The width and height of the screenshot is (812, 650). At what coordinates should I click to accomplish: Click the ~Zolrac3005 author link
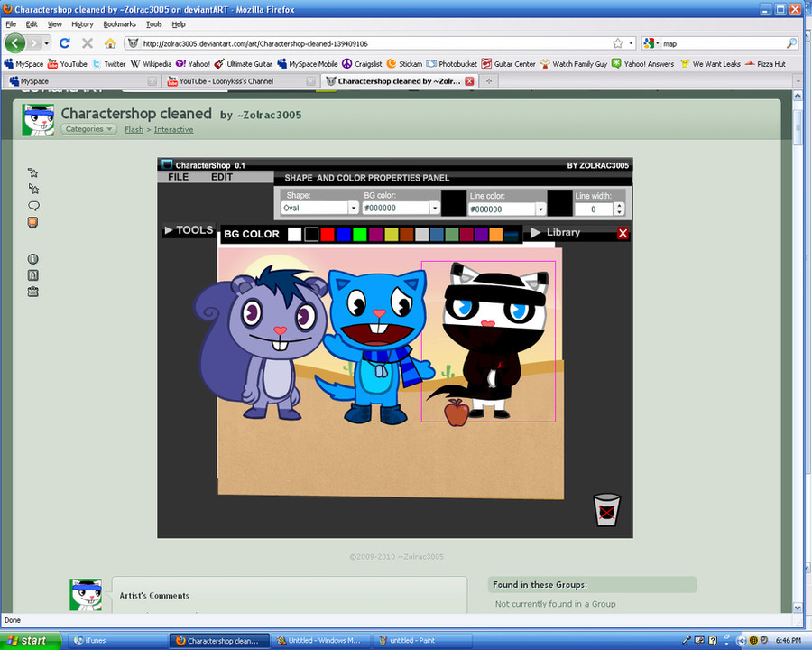coord(269,115)
